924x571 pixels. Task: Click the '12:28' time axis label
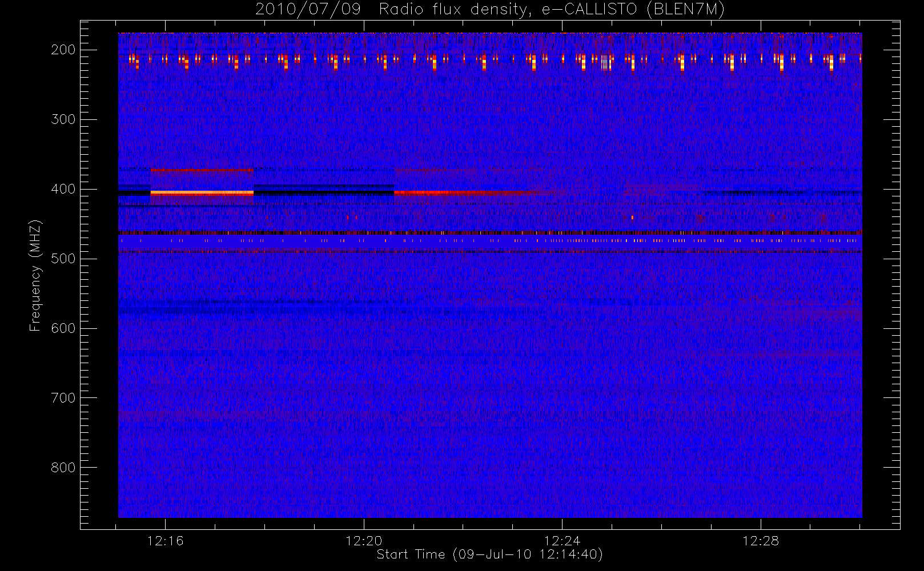[761, 541]
